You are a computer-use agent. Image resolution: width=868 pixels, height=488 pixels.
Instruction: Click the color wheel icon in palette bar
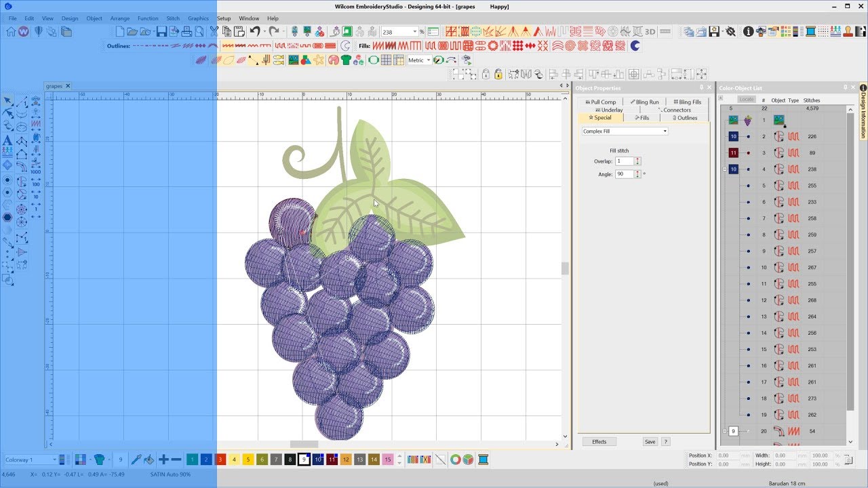(456, 460)
